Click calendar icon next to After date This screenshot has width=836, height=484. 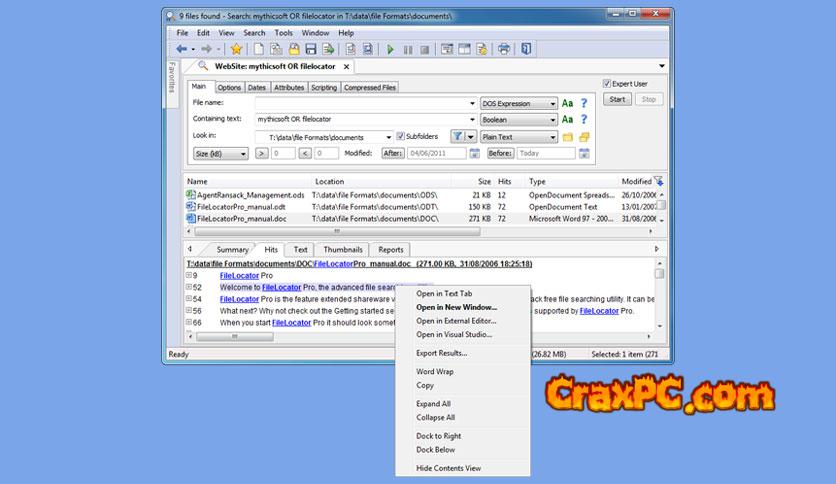(475, 154)
